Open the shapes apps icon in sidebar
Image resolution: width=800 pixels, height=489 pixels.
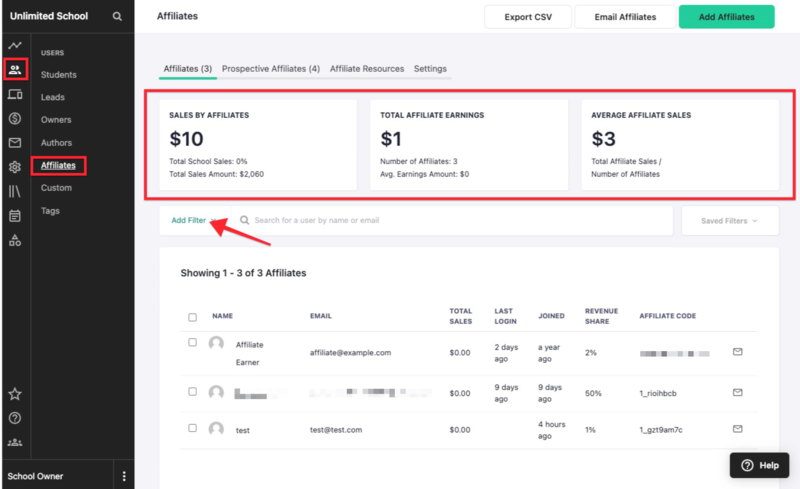15,240
